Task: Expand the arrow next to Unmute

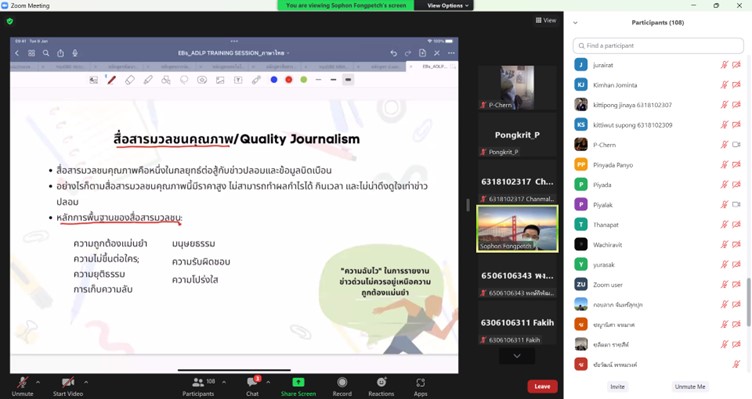Action: pyautogui.click(x=38, y=382)
